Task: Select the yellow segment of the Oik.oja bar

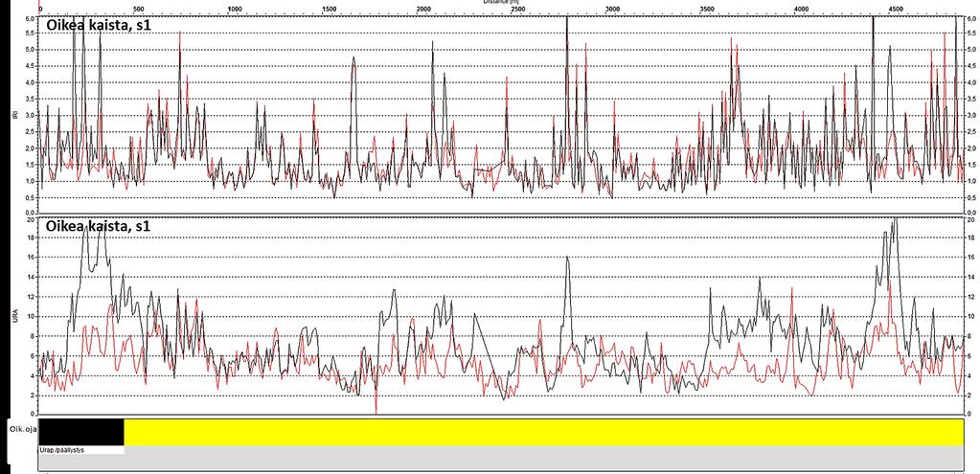Action: click(543, 432)
